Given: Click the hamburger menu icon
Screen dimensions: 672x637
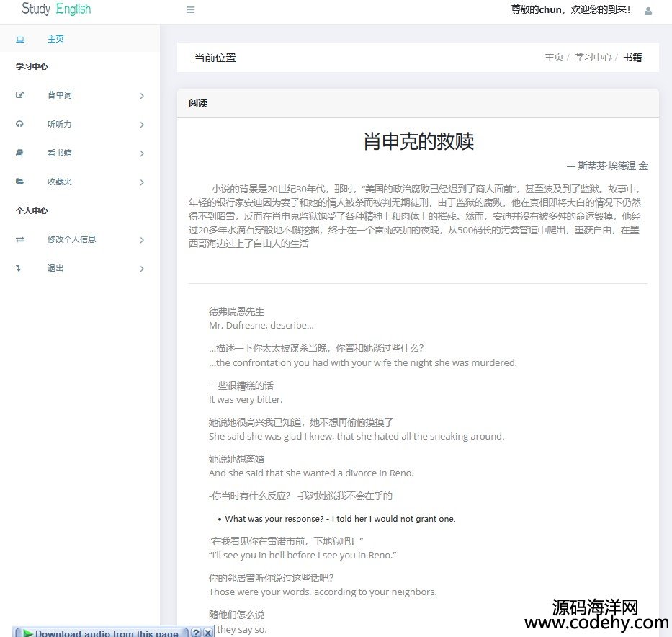Looking at the screenshot, I should 191,9.
